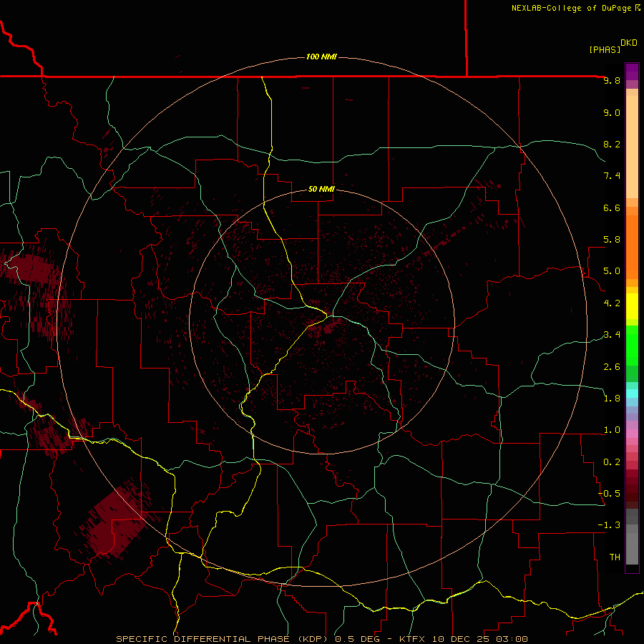Click the yellow band of the color scale
644x644 pixels.
pos(632,306)
